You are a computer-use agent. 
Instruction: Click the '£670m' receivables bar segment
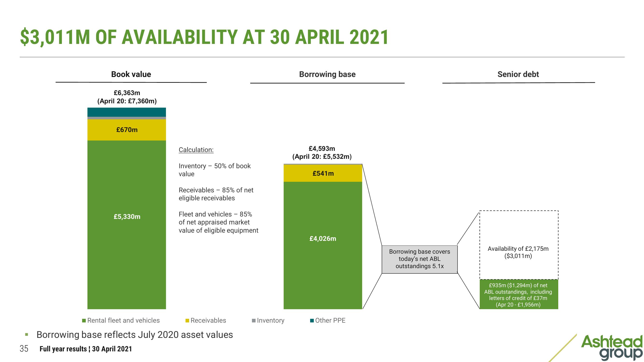(127, 130)
